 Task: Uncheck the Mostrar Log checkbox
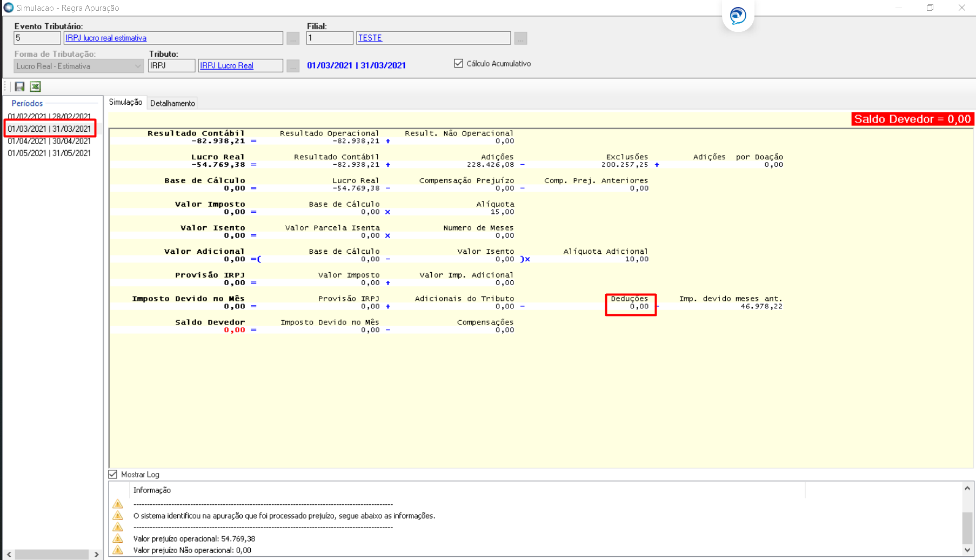113,474
